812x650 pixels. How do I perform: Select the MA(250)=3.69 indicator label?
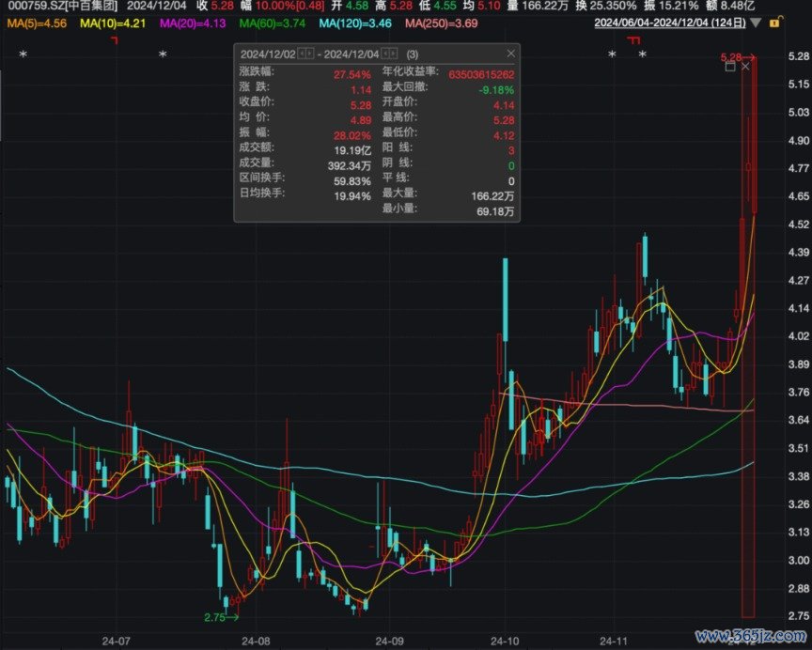tap(442, 23)
